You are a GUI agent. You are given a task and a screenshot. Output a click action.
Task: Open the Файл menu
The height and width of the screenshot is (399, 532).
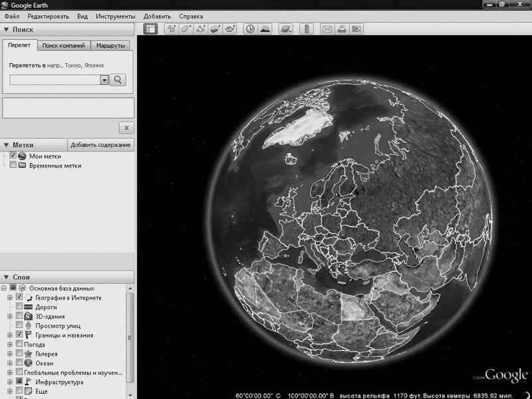12,16
